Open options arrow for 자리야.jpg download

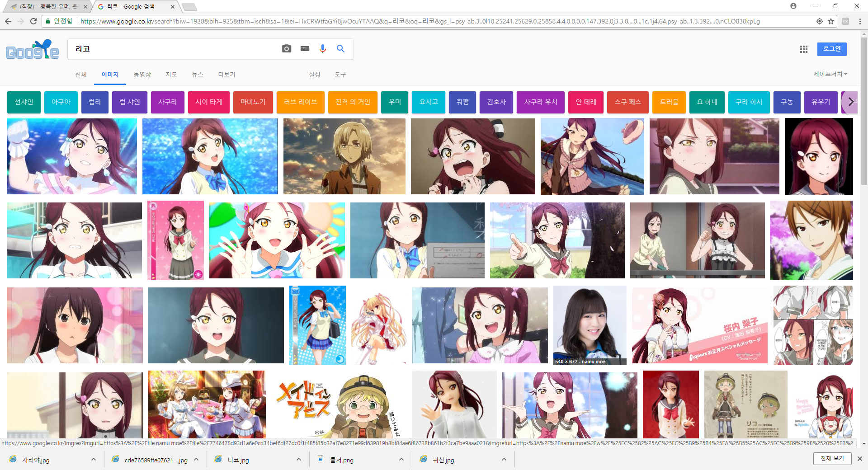[94, 459]
